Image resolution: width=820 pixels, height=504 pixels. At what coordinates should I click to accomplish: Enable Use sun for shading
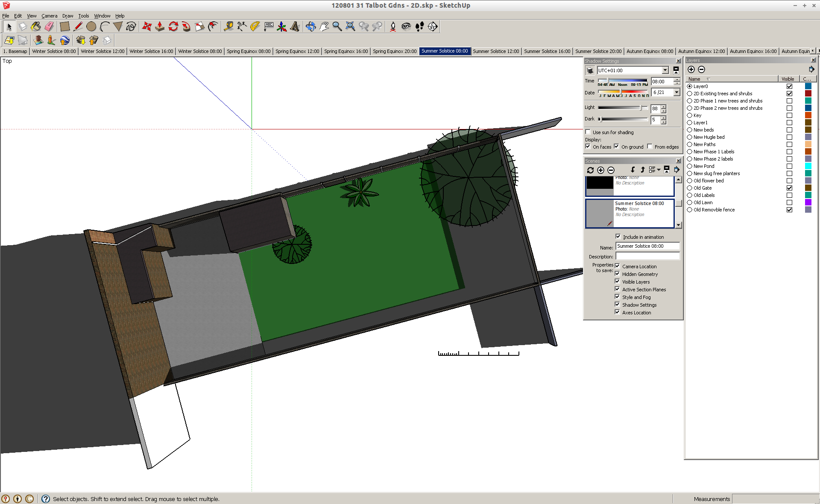tap(588, 132)
